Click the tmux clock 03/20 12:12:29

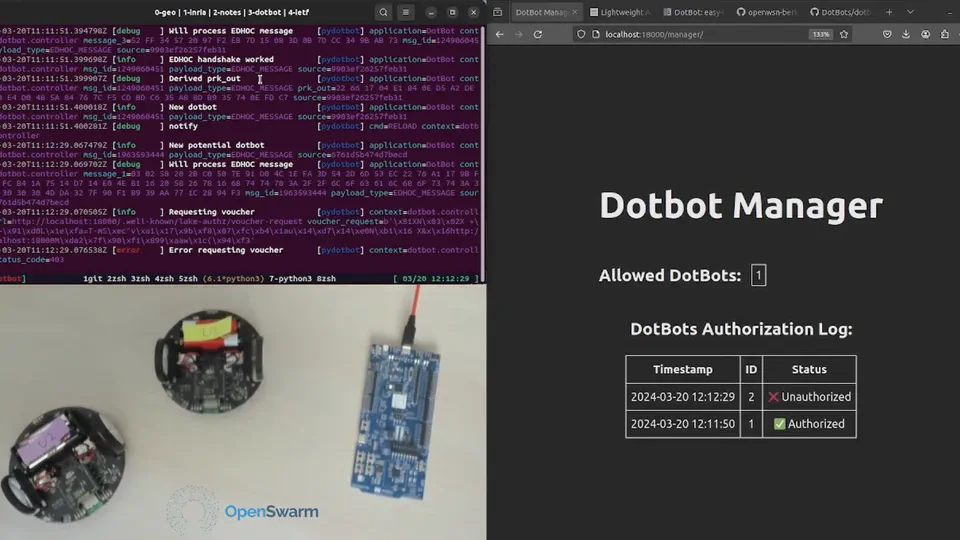(x=435, y=279)
